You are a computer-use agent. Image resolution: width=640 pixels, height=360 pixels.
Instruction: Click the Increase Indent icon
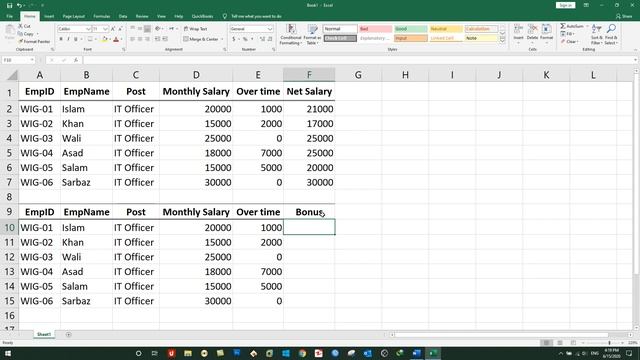pyautogui.click(x=165, y=39)
